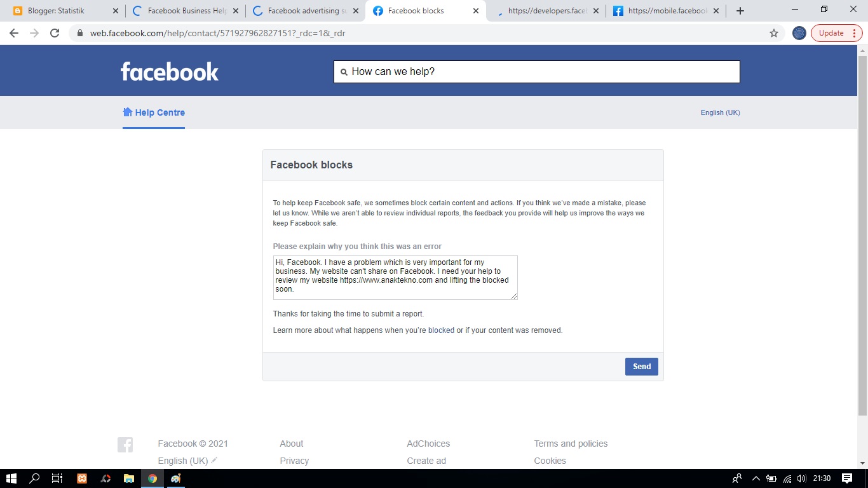This screenshot has height=488, width=868.
Task: Open the notification center icon
Action: tap(847, 478)
